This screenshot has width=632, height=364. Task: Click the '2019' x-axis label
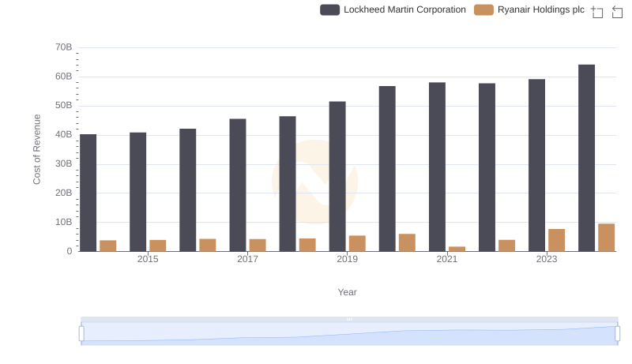tap(347, 259)
